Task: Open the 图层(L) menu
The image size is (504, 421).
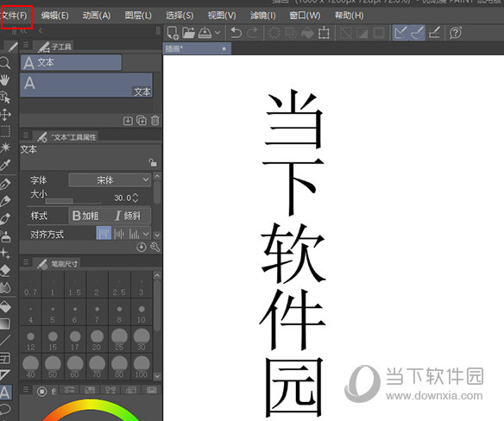Action: point(138,16)
